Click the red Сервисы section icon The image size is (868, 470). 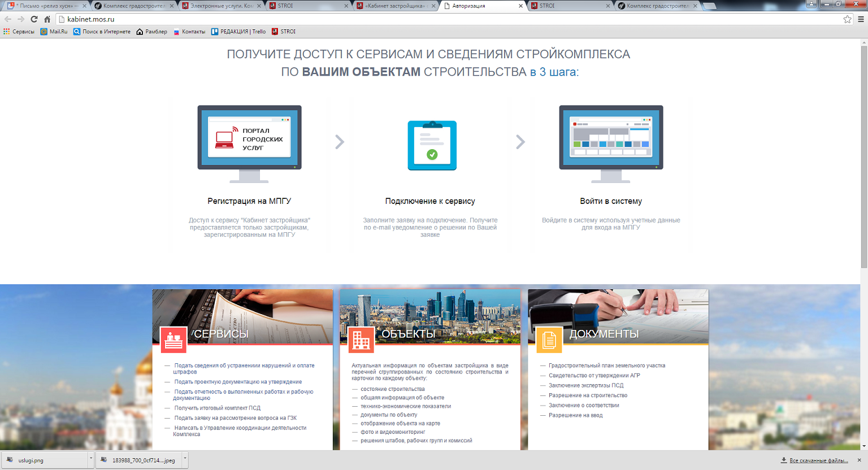pyautogui.click(x=173, y=340)
